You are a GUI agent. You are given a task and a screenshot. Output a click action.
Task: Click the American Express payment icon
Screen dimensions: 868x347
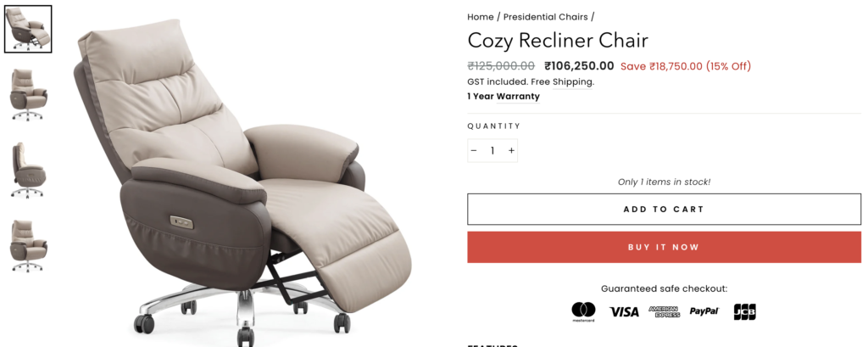[x=664, y=312]
